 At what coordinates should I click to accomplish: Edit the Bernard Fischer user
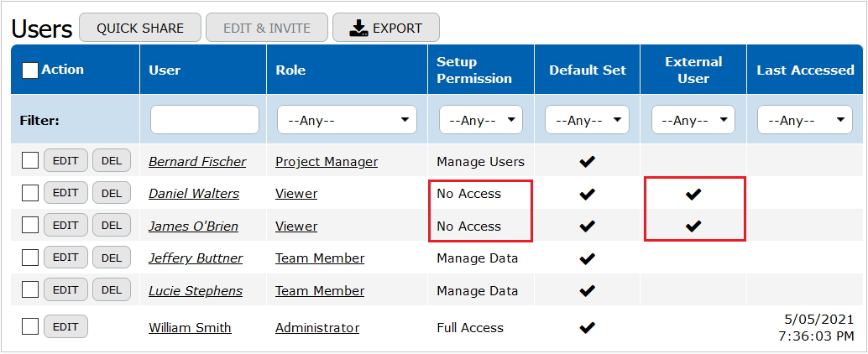click(x=65, y=161)
